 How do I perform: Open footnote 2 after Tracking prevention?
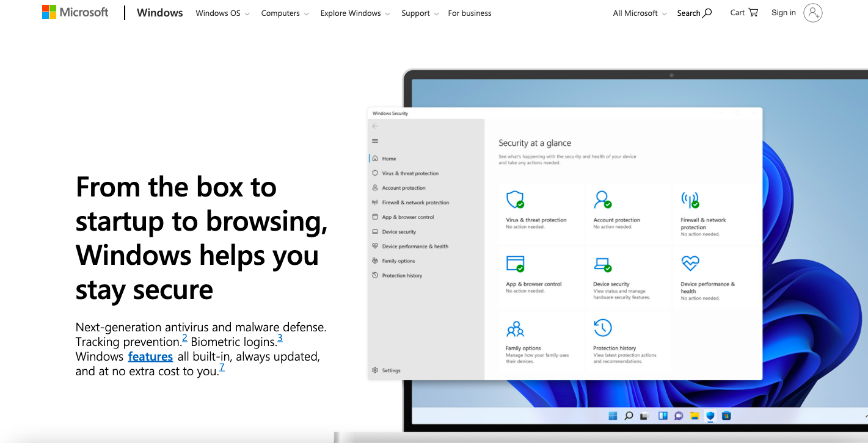(x=184, y=337)
